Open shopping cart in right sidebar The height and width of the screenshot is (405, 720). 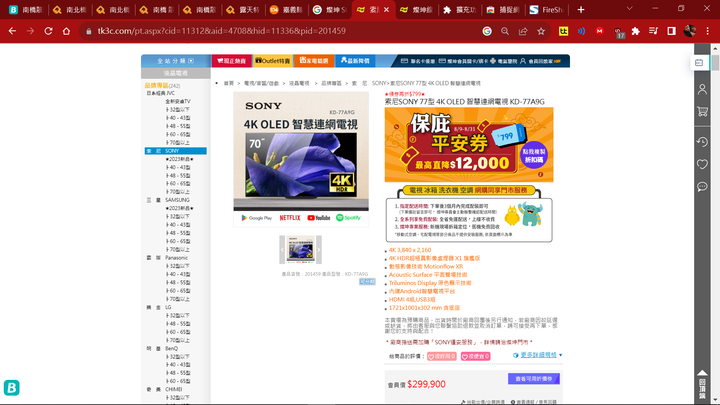[x=702, y=112]
